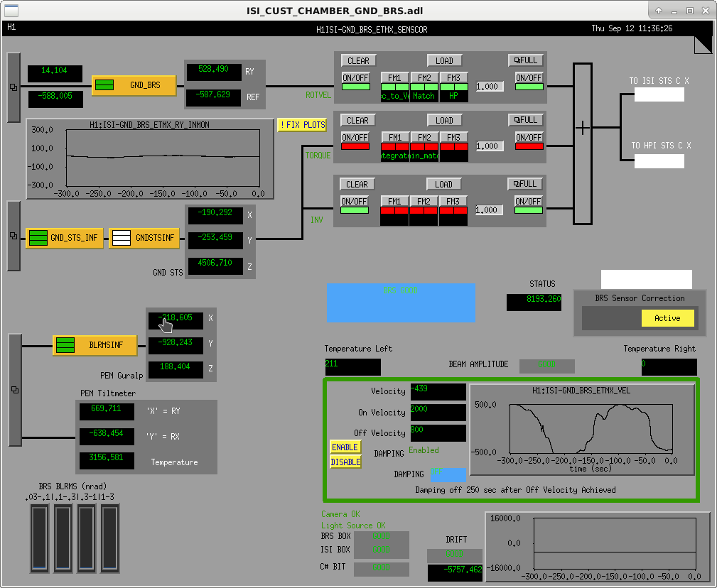Click the BEAM AMPLITUDE GOOD indicator

(x=547, y=366)
